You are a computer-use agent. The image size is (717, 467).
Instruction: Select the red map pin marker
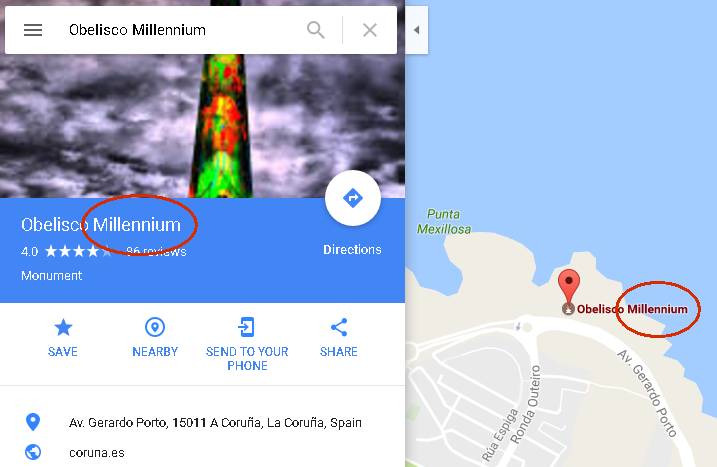point(569,286)
